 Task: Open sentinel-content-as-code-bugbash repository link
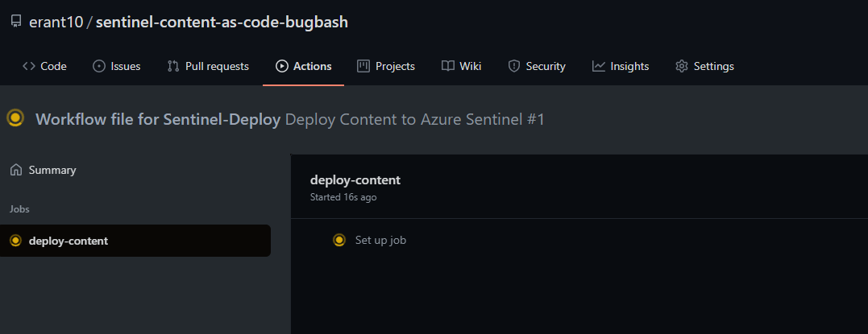tap(222, 22)
